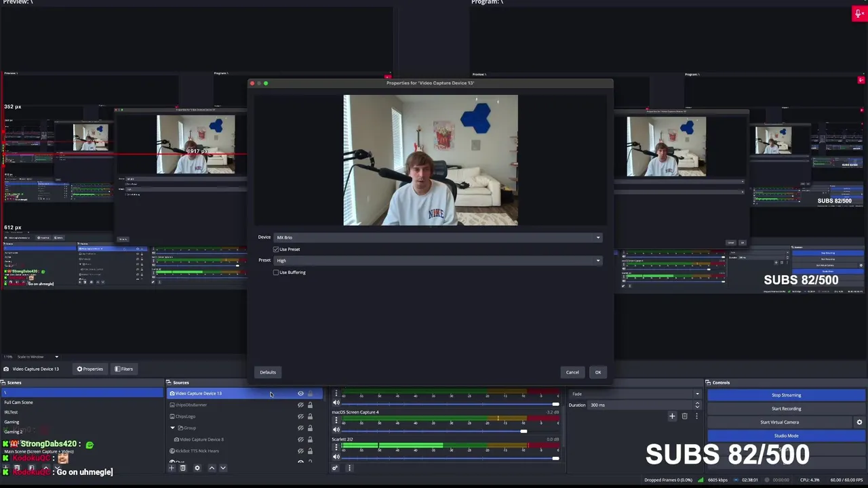This screenshot has width=868, height=488.
Task: Toggle lock on the ChipsLogo source
Action: (311, 417)
